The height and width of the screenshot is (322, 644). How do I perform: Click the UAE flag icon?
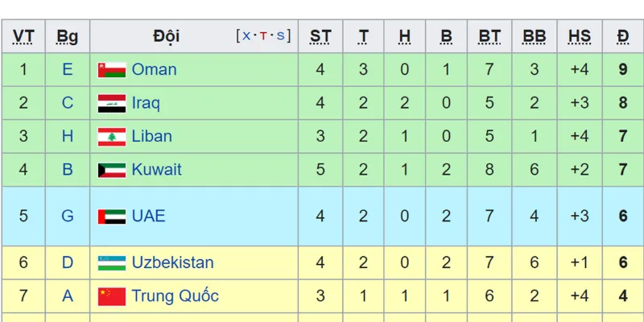(x=112, y=216)
